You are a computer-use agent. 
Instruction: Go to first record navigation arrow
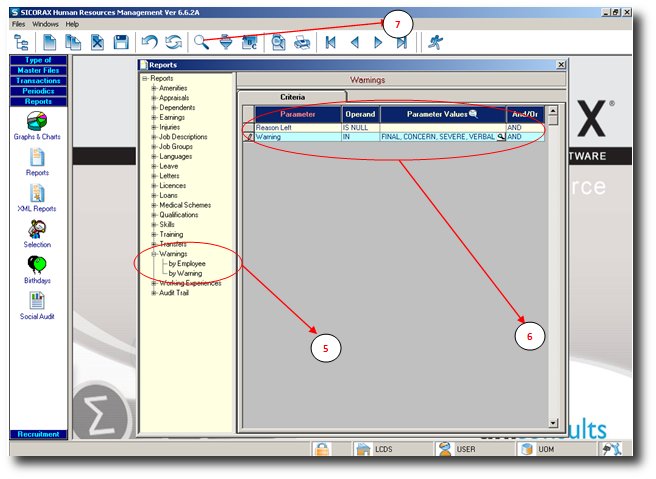click(x=331, y=42)
